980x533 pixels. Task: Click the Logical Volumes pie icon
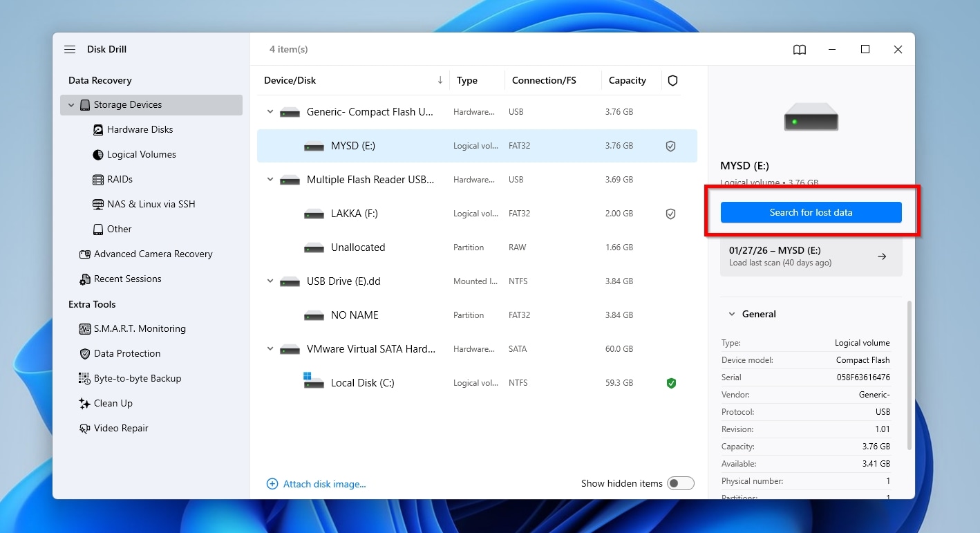pyautogui.click(x=98, y=155)
